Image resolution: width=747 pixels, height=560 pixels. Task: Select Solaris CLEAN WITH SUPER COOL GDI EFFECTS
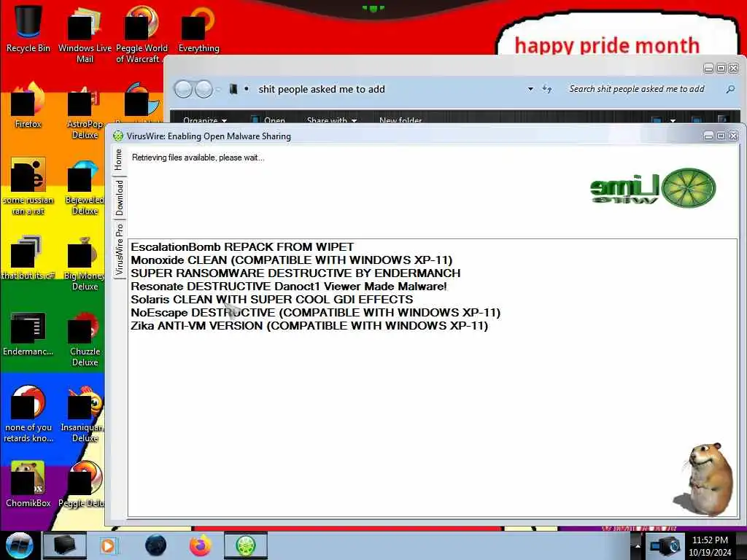coord(271,300)
